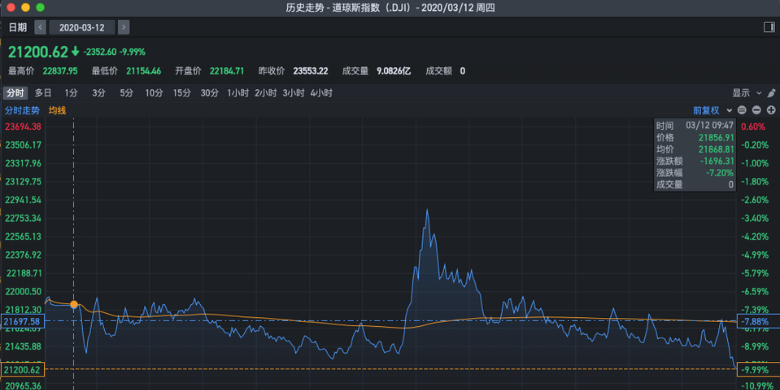Click the zoom-in plus circle icon
The image size is (780, 390).
[771, 110]
